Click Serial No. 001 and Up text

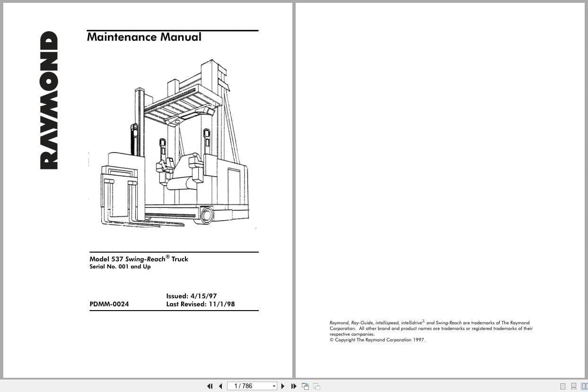click(120, 267)
